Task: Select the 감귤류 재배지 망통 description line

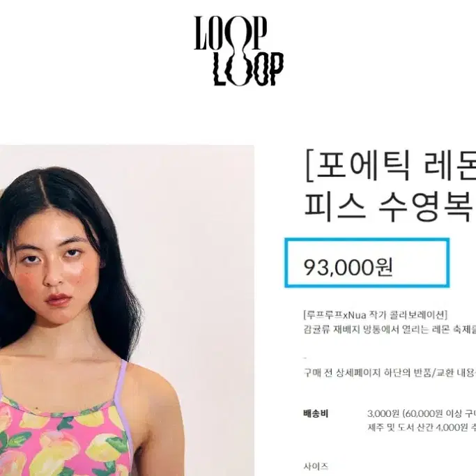Action: (390, 330)
